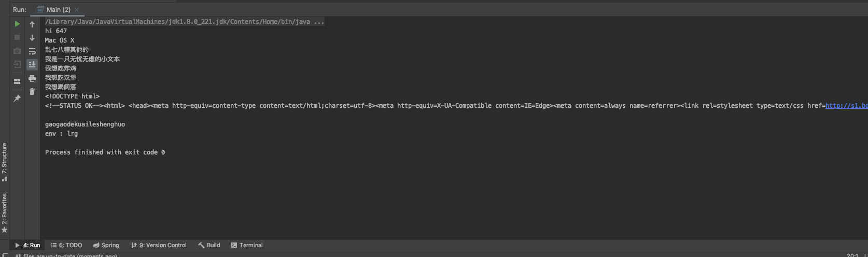Click the 'gaogaodekuaileshenghuo' output line
The width and height of the screenshot is (868, 257).
[x=85, y=124]
